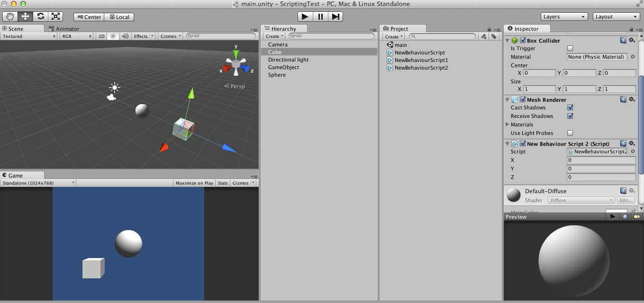644x303 pixels.
Task: Open the Hierarchy Create dropdown
Action: (x=274, y=36)
